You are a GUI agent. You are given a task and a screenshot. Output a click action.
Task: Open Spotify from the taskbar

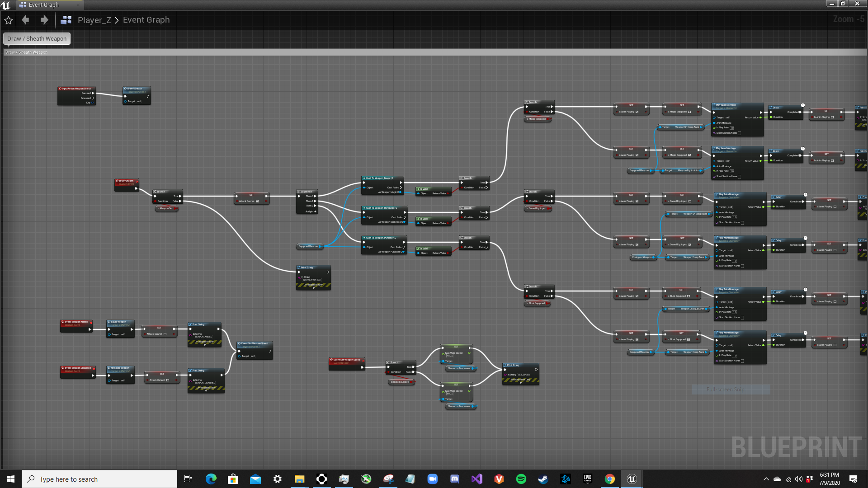pyautogui.click(x=521, y=479)
